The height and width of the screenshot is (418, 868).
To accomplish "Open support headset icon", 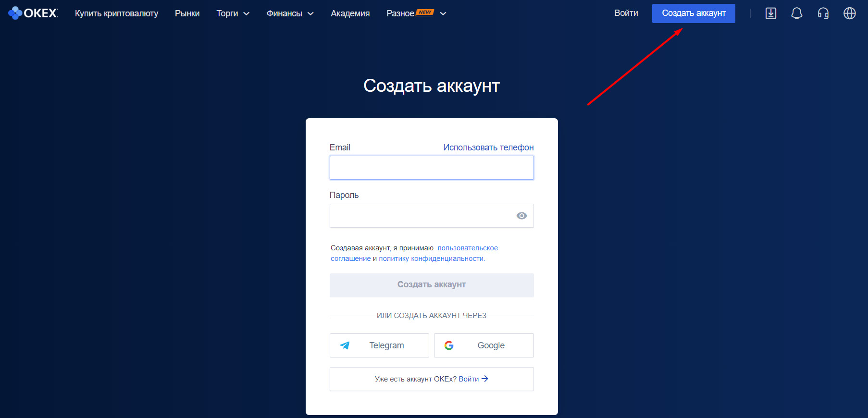I will point(823,13).
